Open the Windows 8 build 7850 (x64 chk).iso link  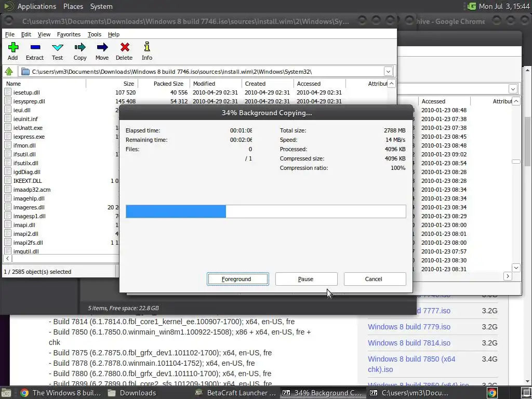click(x=411, y=364)
